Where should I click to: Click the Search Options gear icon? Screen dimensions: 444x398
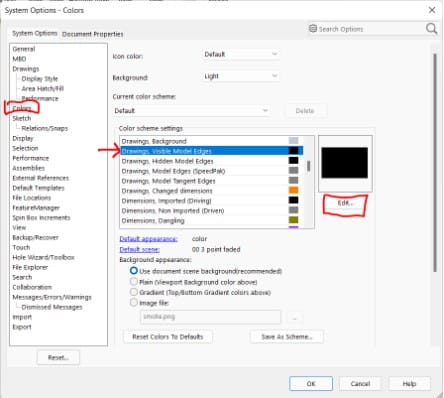pos(313,29)
